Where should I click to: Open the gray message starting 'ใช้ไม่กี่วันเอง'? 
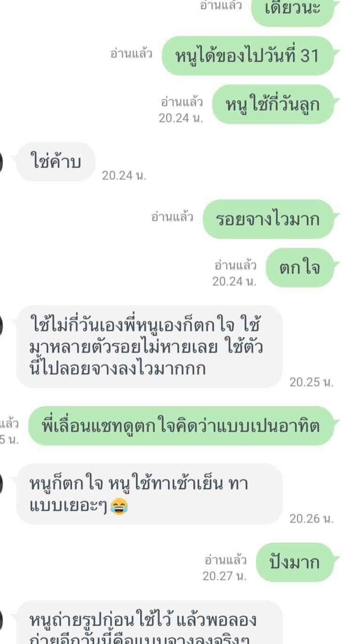(x=149, y=346)
